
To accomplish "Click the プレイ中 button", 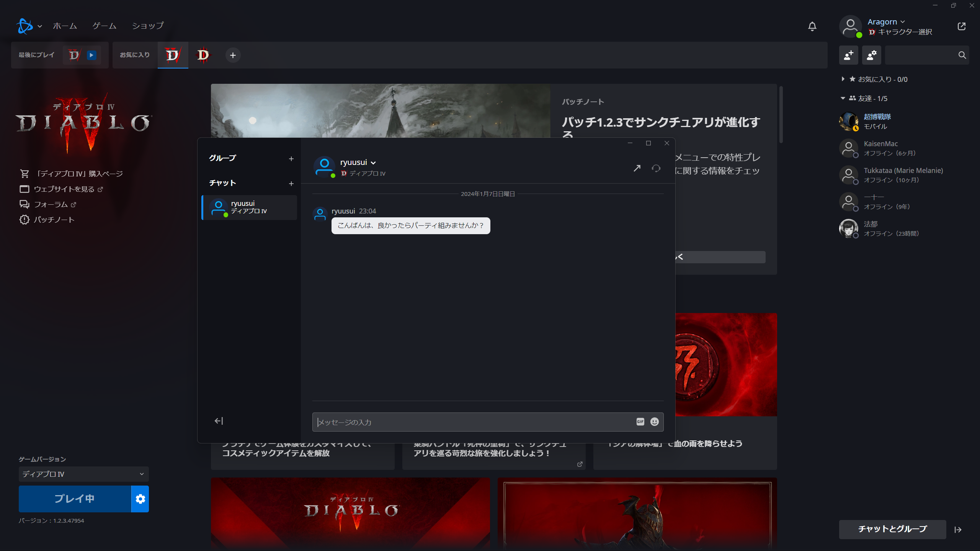I will pos(75,499).
